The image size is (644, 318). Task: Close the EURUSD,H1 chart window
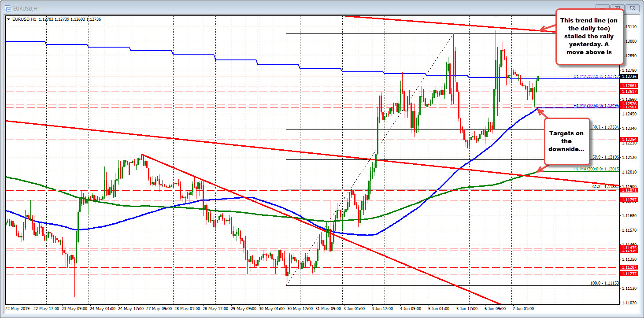[x=633, y=8]
